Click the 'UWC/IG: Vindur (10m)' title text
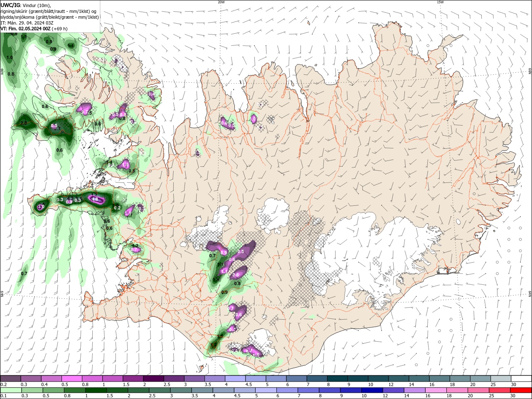The image size is (532, 399). coord(25,5)
